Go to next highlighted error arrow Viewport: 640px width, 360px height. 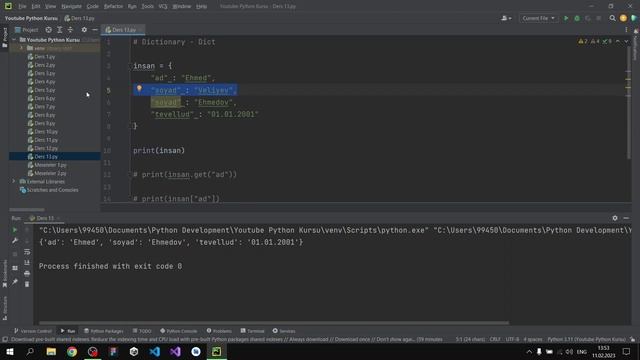click(x=626, y=41)
